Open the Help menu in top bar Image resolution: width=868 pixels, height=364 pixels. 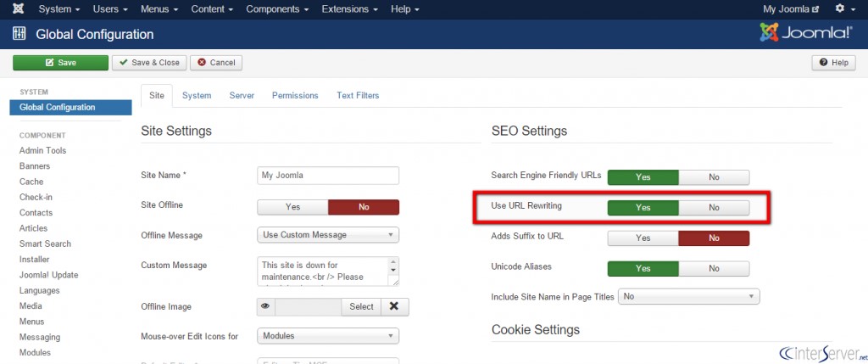point(405,8)
